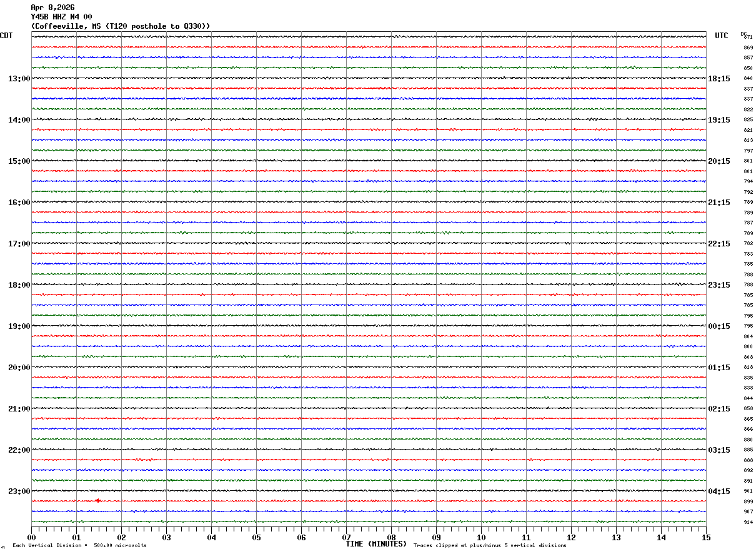Select the 14:00 CDT time label
Image resolution: width=756 pixels, height=554 pixels.
19,120
